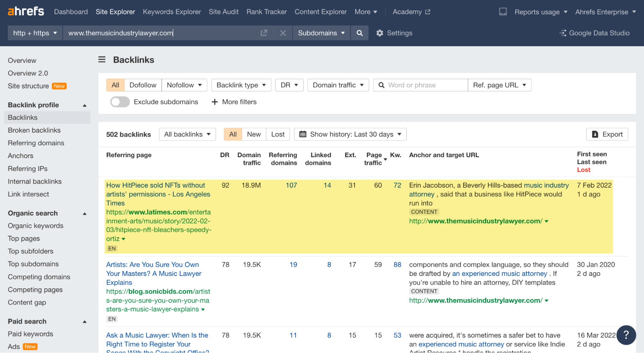This screenshot has width=644, height=353.
Task: Open Overview 2.0 in sidebar
Action: click(28, 73)
